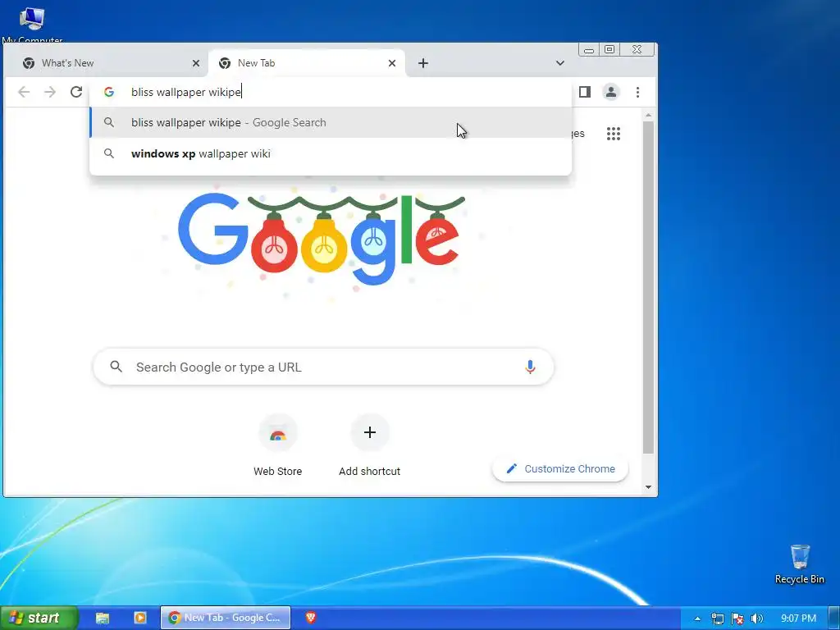Screen dimensions: 840x630
Task: Reload the page with the refresh icon
Action: click(x=76, y=92)
